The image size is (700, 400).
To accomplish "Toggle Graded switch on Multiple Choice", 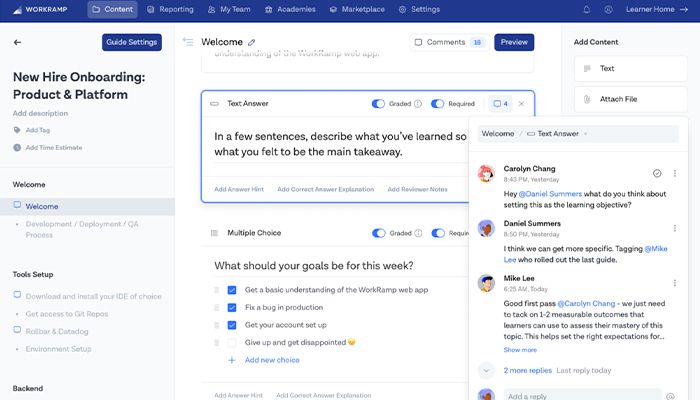I will (x=379, y=233).
